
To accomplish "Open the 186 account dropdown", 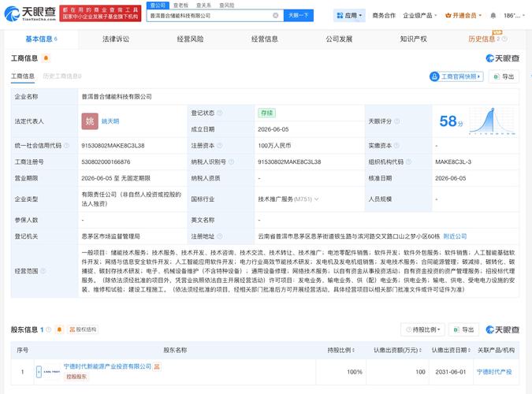I will (514, 15).
